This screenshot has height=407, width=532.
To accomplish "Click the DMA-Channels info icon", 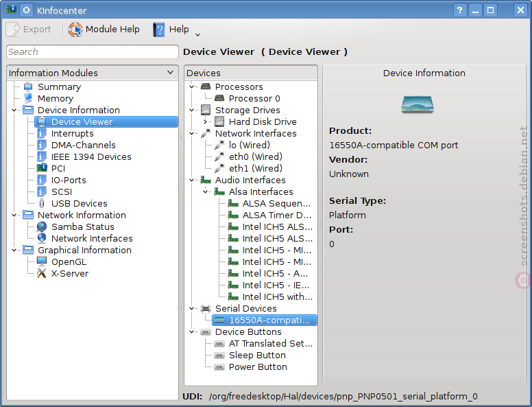I will click(x=42, y=145).
